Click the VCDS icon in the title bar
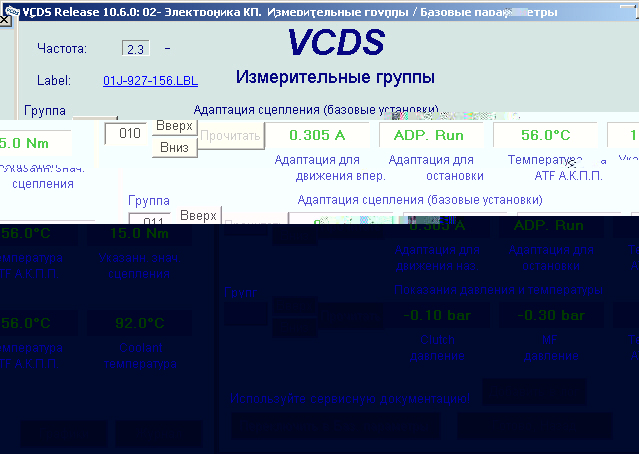 point(12,11)
